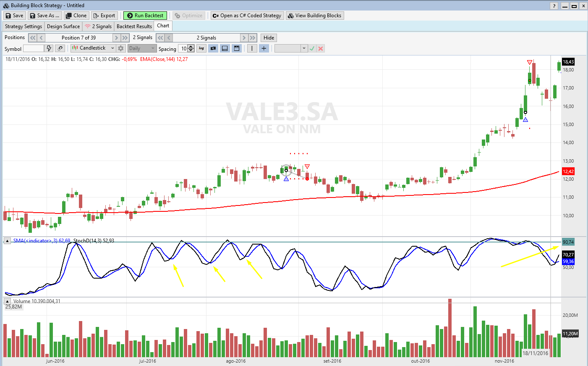Go to next position
The width and height of the screenshot is (588, 366).
click(117, 38)
